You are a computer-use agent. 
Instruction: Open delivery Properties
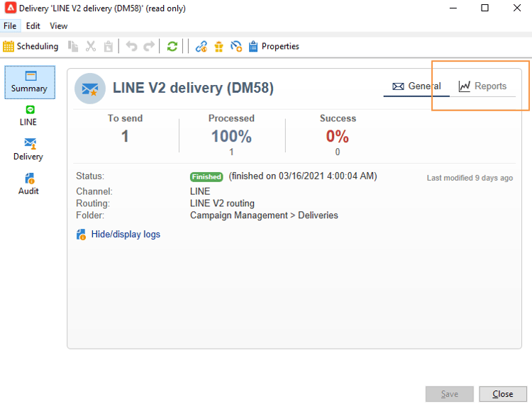tap(274, 46)
